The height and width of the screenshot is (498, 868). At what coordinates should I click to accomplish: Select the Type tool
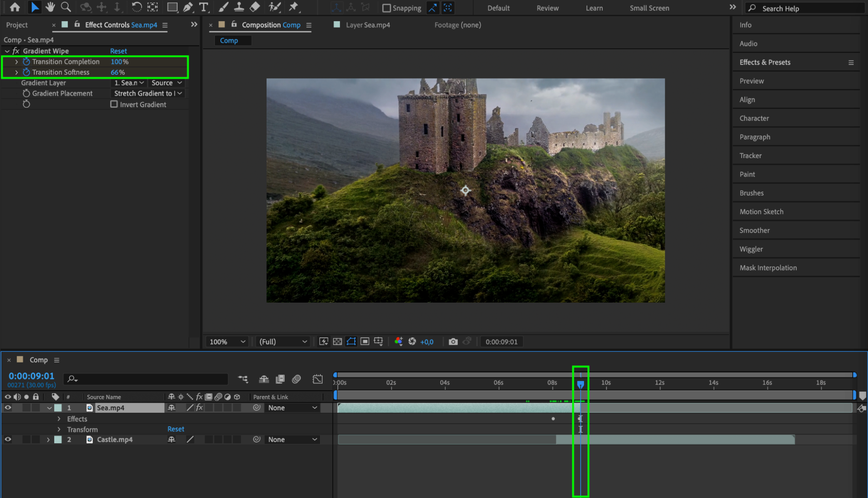tap(203, 7)
